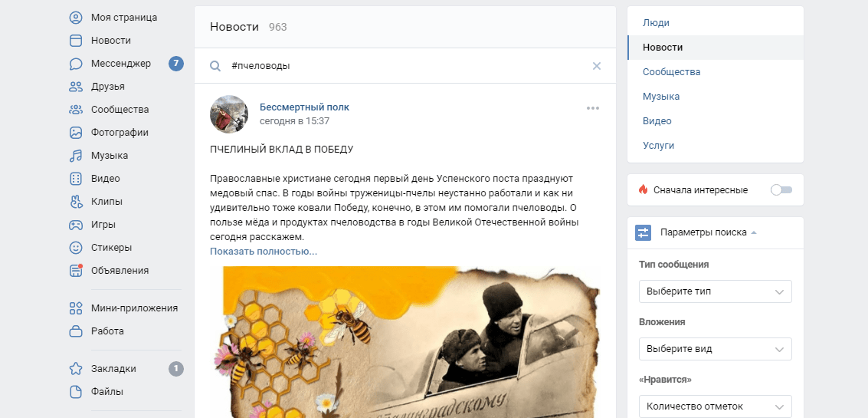
Task: Open the Messenger icon in sidebar
Action: click(76, 64)
